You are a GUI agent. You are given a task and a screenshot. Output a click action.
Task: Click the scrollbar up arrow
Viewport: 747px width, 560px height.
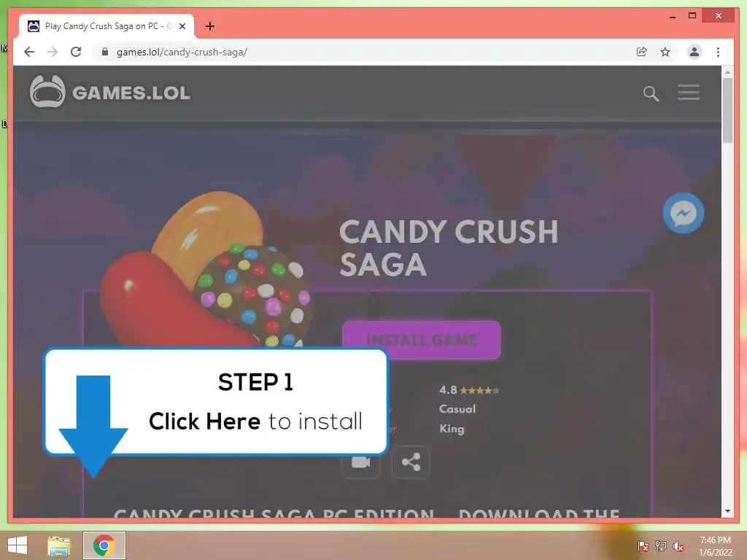click(727, 72)
